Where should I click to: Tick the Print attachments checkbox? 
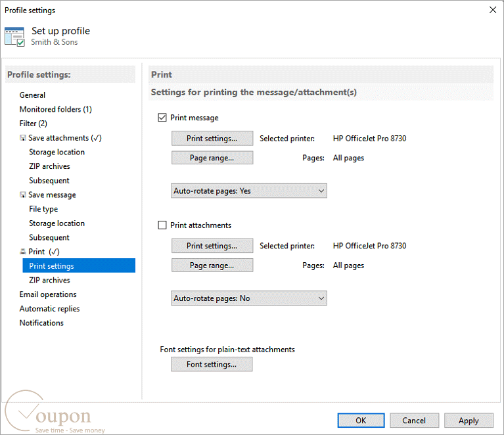162,225
